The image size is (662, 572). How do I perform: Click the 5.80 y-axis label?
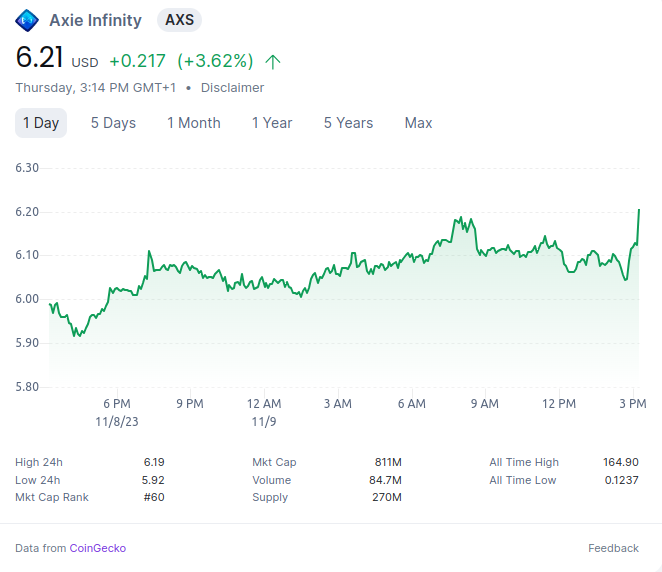[x=27, y=387]
